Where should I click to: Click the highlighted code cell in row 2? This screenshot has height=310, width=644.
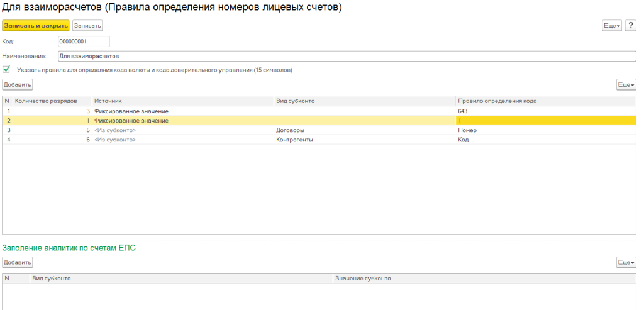click(545, 121)
